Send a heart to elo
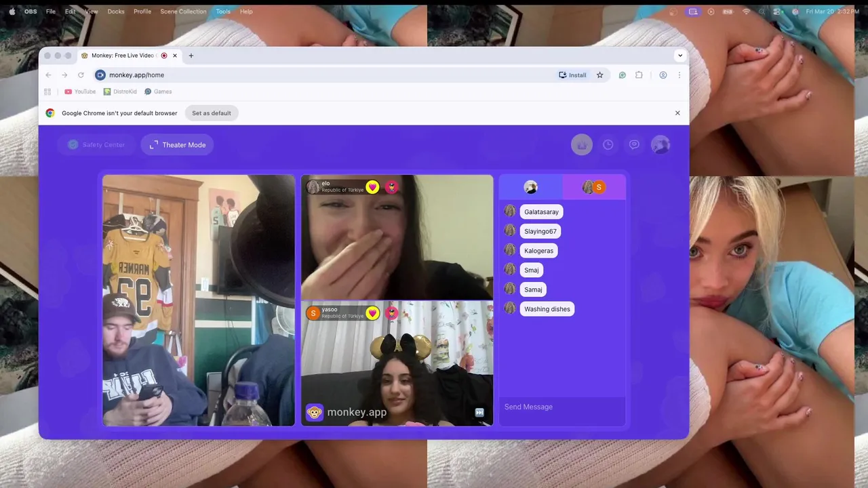Viewport: 868px width, 488px height. 372,187
